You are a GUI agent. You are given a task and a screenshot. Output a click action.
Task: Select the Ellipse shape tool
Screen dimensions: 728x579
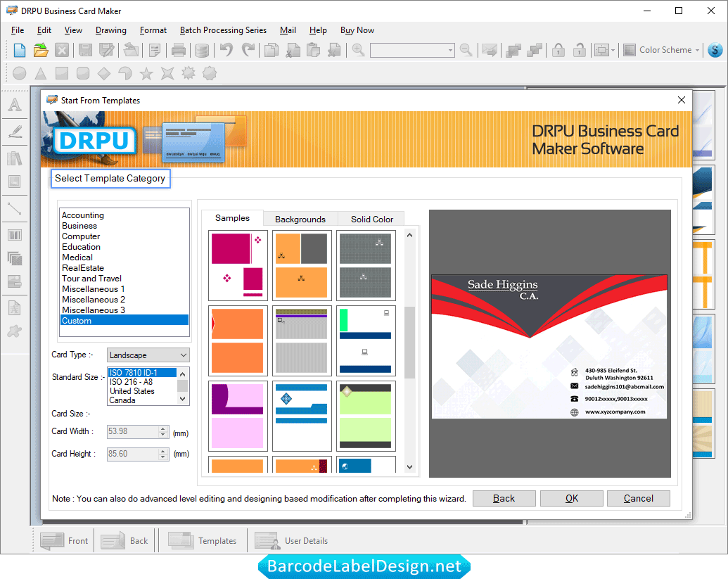[x=20, y=73]
